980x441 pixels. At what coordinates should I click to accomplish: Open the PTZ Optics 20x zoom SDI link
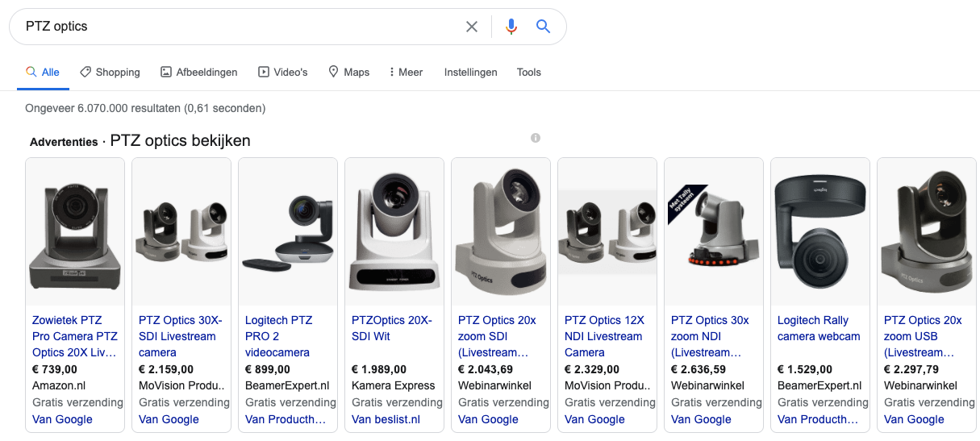tap(497, 336)
